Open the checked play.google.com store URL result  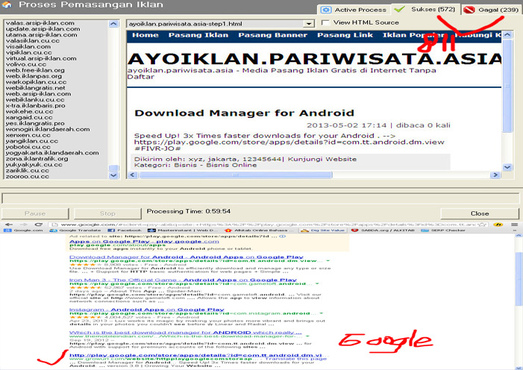[x=196, y=355]
